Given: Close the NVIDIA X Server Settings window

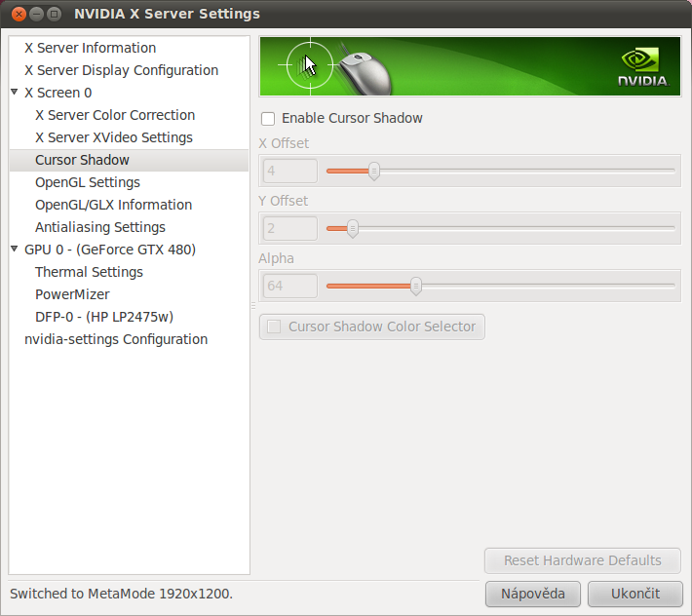Looking at the screenshot, I should [x=19, y=14].
